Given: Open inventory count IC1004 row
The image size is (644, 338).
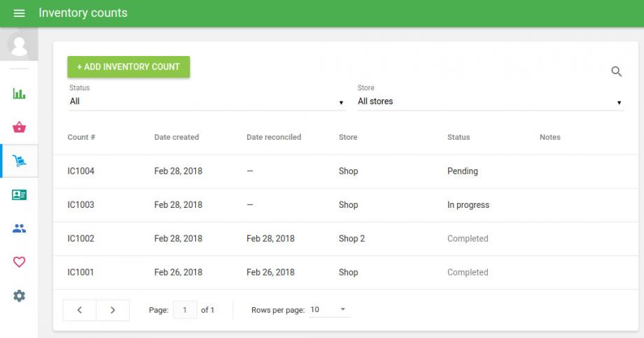Looking at the screenshot, I should [x=81, y=171].
